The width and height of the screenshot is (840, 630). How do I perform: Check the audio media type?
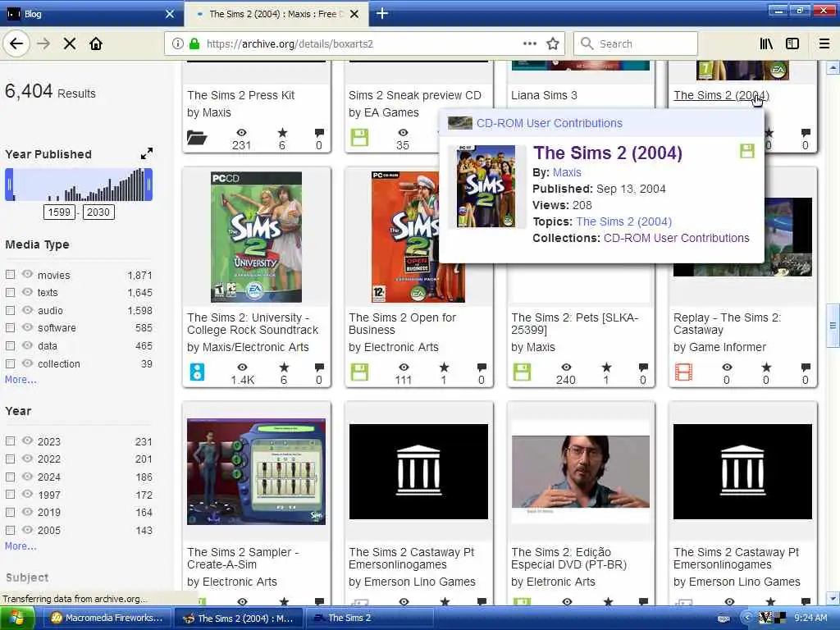[10, 310]
